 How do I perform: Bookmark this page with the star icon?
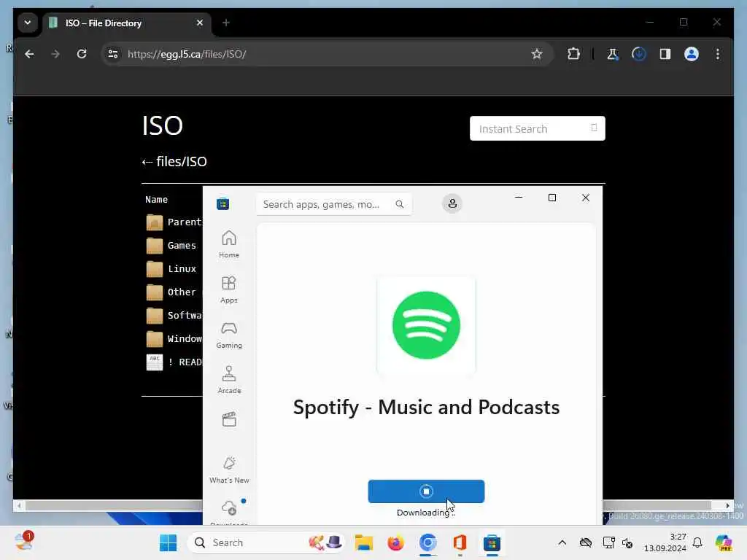[x=537, y=54]
